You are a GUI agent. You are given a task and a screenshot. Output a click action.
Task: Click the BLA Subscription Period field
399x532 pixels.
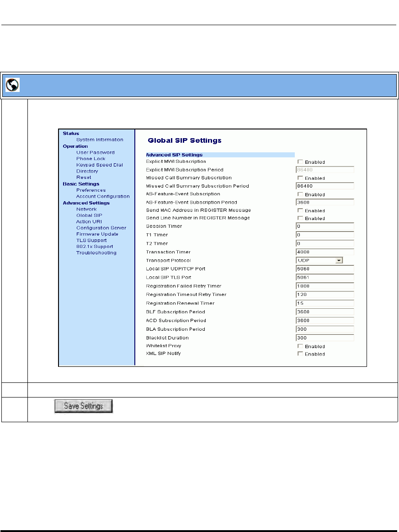coord(325,329)
